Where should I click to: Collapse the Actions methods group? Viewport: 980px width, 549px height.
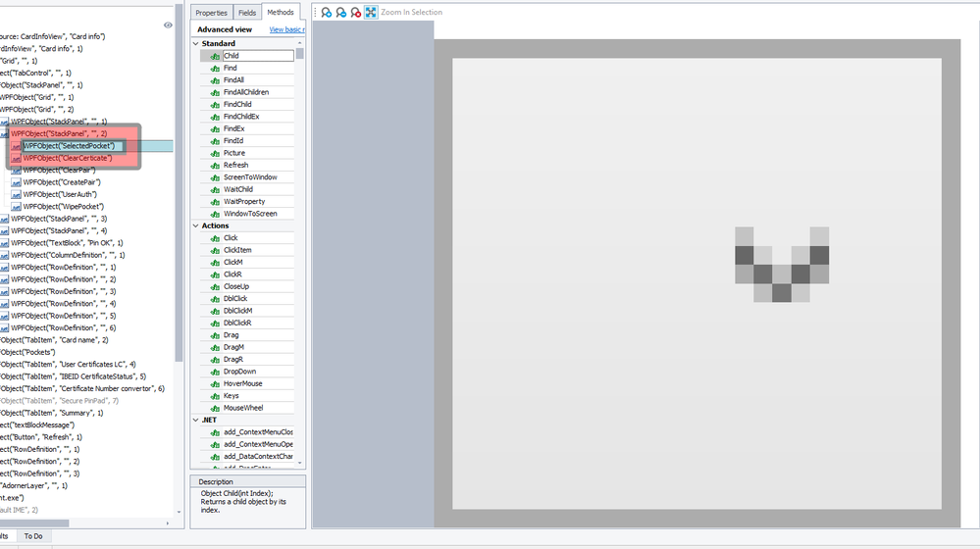195,225
